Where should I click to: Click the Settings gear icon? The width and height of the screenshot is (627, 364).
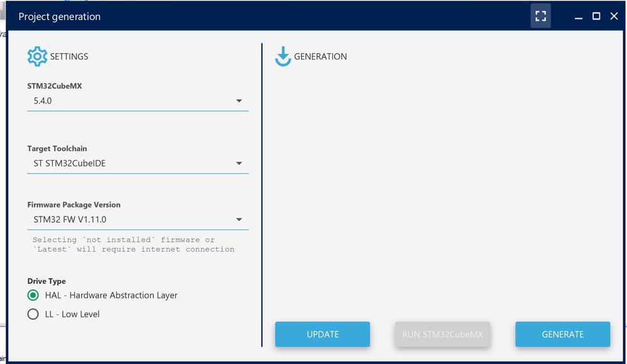37,56
